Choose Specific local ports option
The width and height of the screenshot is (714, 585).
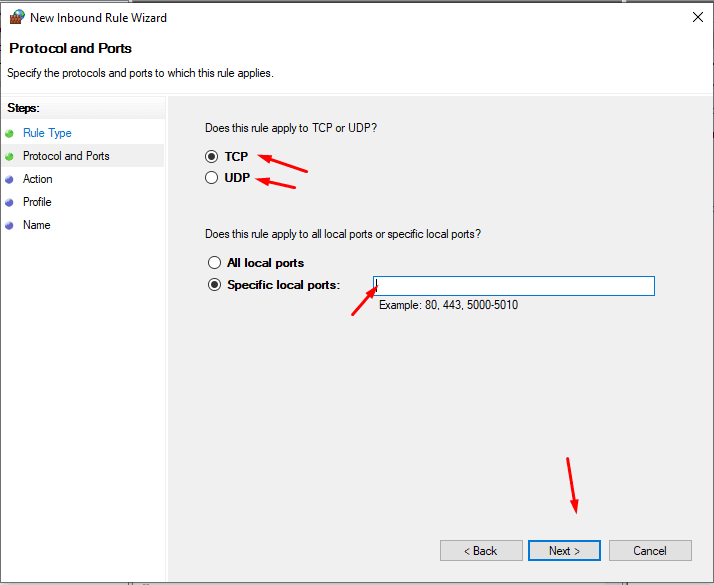click(214, 285)
